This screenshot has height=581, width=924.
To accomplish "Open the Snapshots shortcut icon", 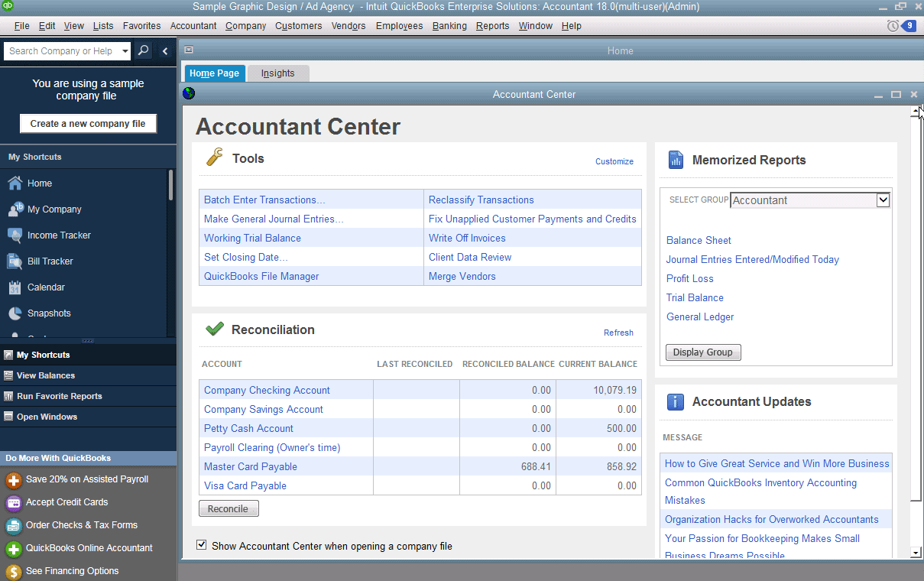I will (x=15, y=313).
